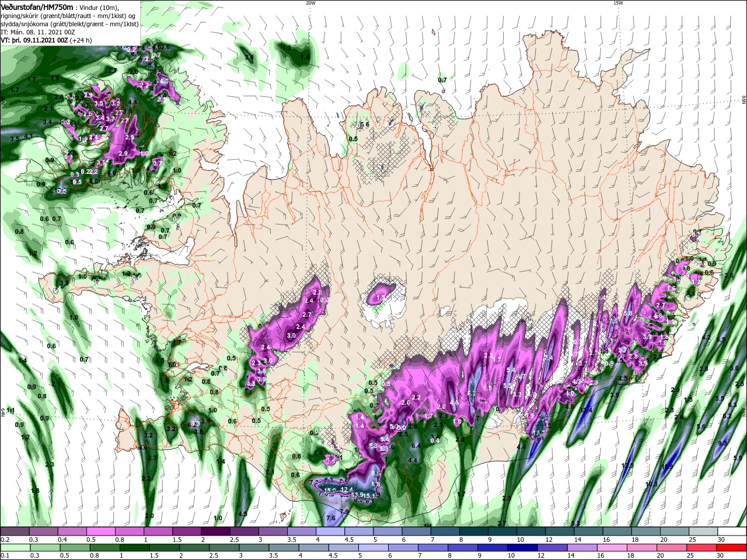The height and width of the screenshot is (560, 747).
Task: Click the deep blue 9–10 rain swatch
Action: (493, 548)
